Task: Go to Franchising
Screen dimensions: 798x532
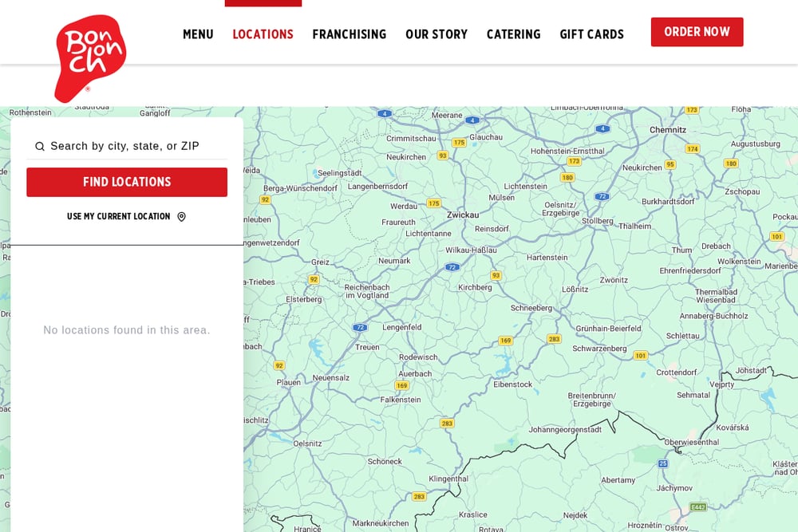Action: tap(350, 34)
